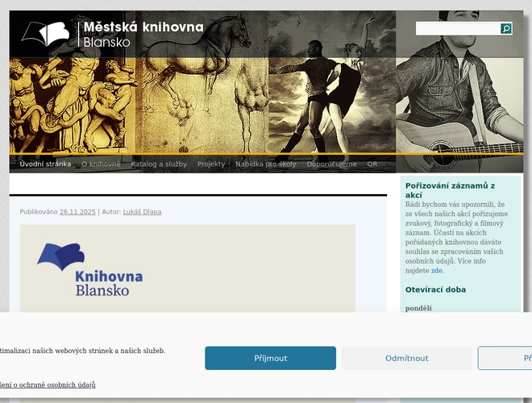Follow the 'zde' link in sidebar

[x=437, y=271]
